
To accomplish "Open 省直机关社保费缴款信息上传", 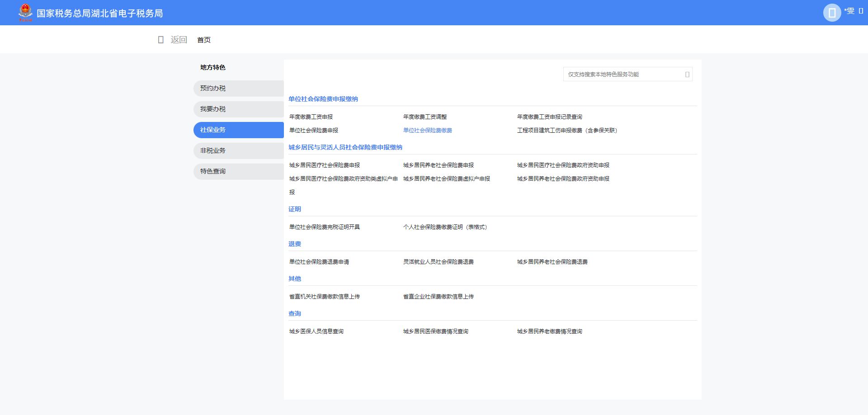I will tap(325, 297).
